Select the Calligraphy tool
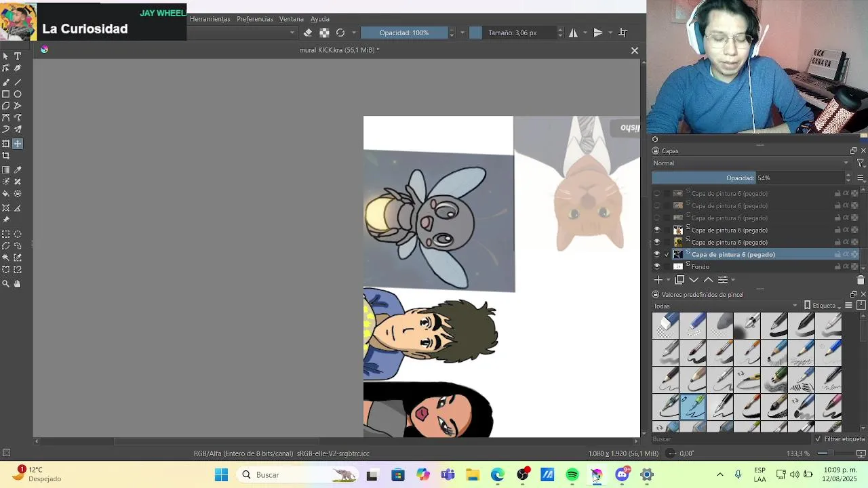 coord(18,68)
